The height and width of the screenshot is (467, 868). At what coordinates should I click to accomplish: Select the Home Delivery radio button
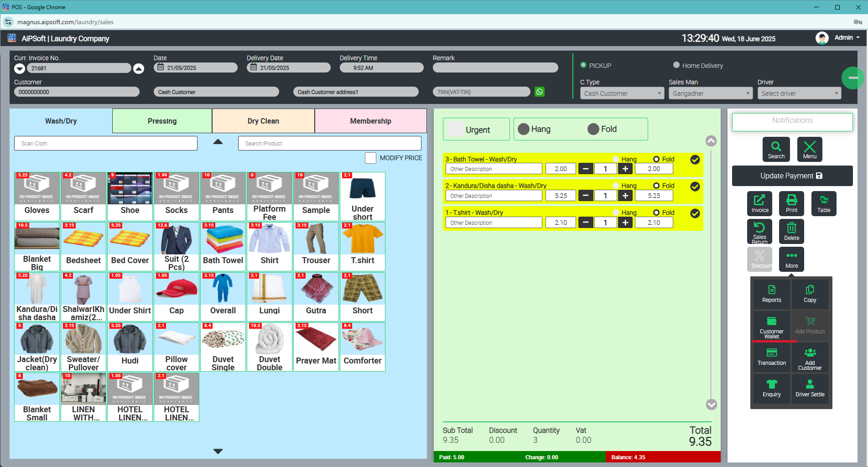676,65
